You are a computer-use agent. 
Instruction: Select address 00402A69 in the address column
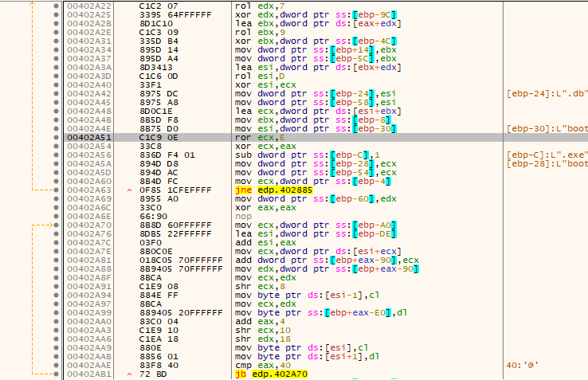[x=89, y=199]
